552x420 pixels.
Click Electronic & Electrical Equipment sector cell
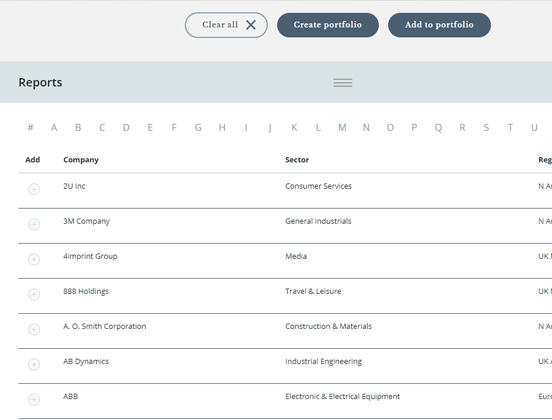click(343, 396)
